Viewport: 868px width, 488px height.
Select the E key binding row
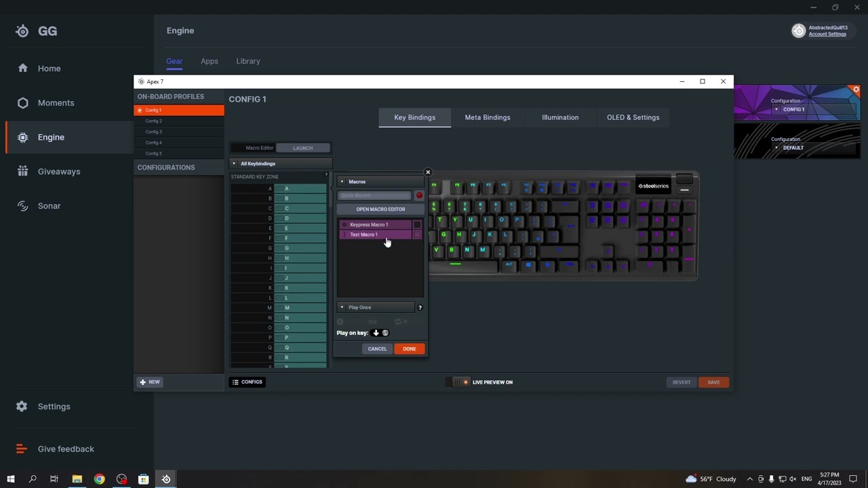pyautogui.click(x=279, y=228)
